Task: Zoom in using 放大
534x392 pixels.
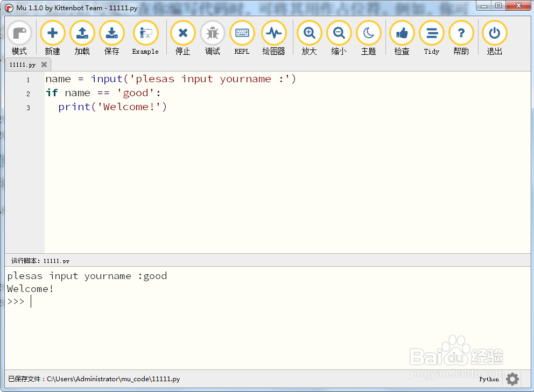Action: click(x=309, y=33)
